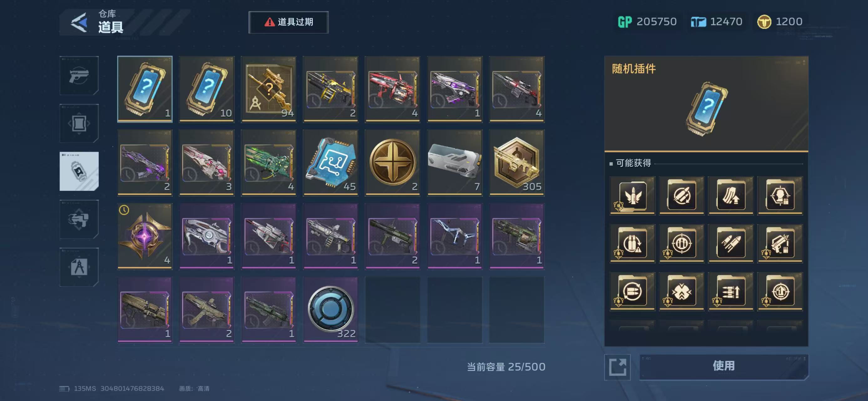The image size is (868, 401).
Task: Select the gold hexagon rifle badge 305
Action: [517, 162]
